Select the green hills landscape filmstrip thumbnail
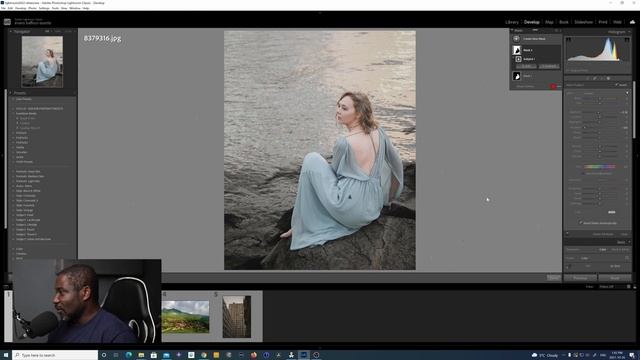Screen dimensions: 640x360 pyautogui.click(x=185, y=317)
